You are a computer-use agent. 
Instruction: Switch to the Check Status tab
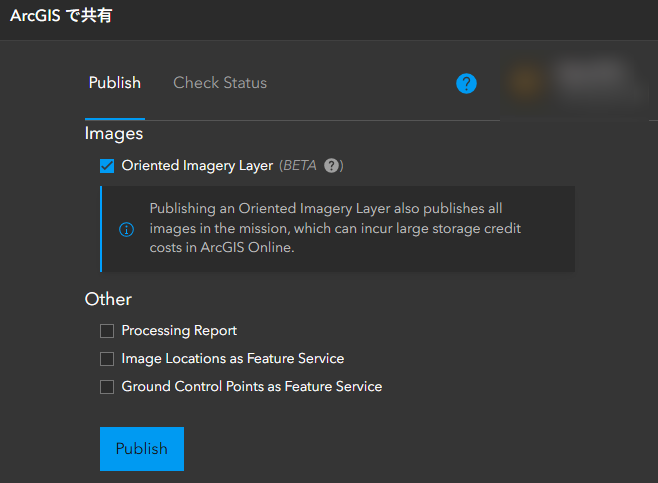click(220, 83)
